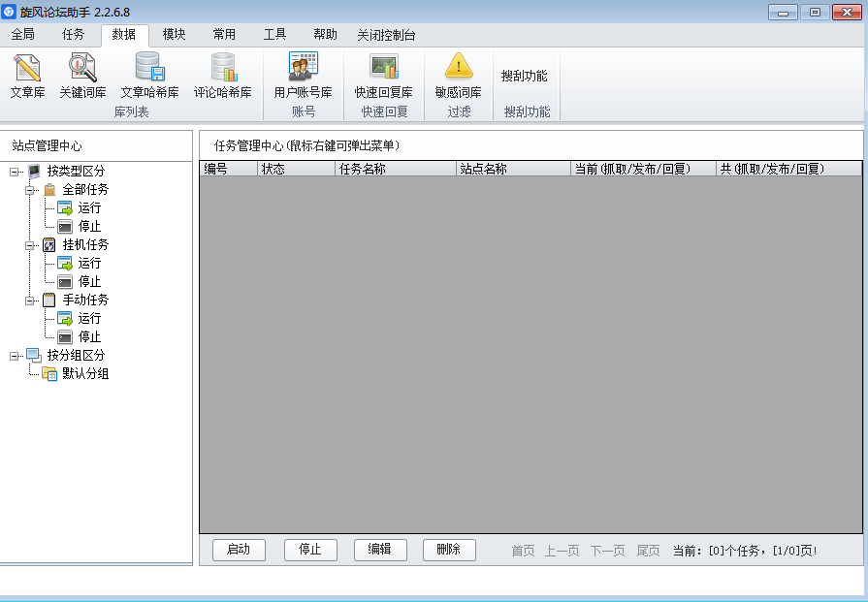
Task: Collapse the 挂机任务 tree node
Action: click(29, 245)
